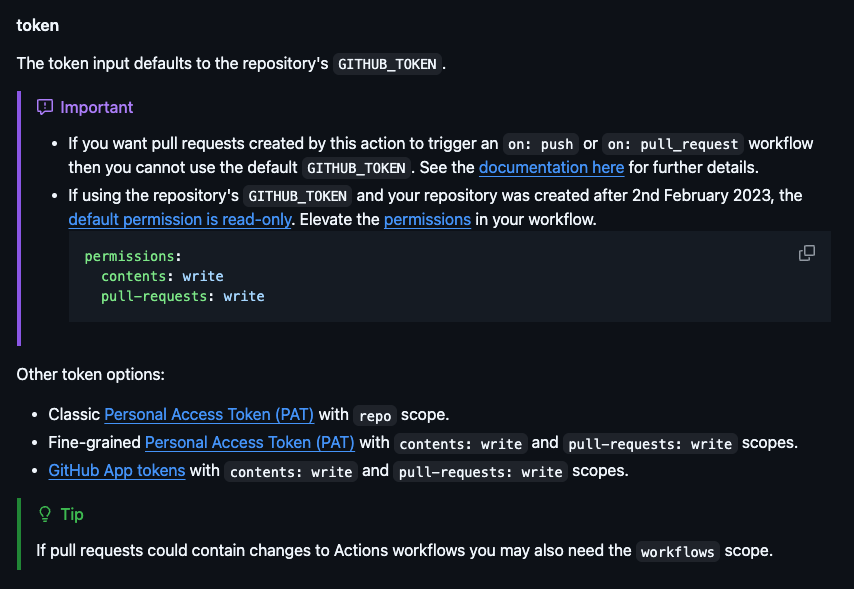
Task: Open 'default permission is read-only' link
Action: [x=180, y=220]
